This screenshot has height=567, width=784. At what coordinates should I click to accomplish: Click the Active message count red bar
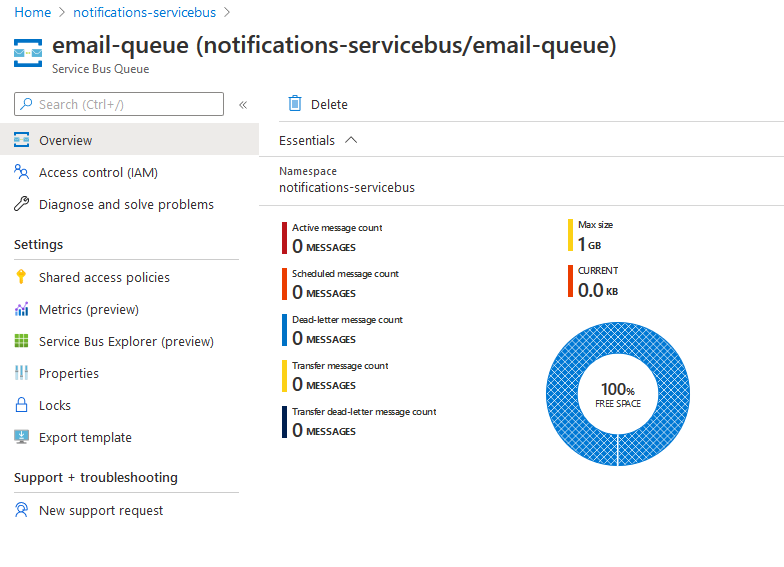(x=284, y=238)
